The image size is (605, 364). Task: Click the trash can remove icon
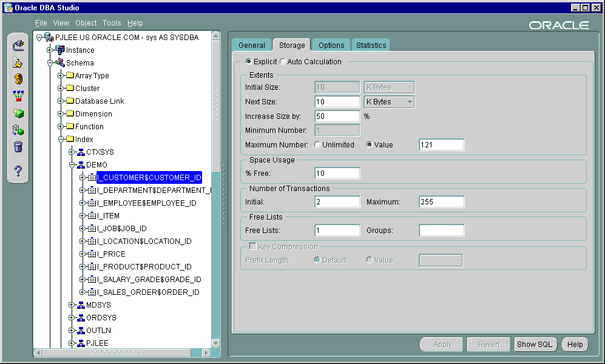point(18,147)
